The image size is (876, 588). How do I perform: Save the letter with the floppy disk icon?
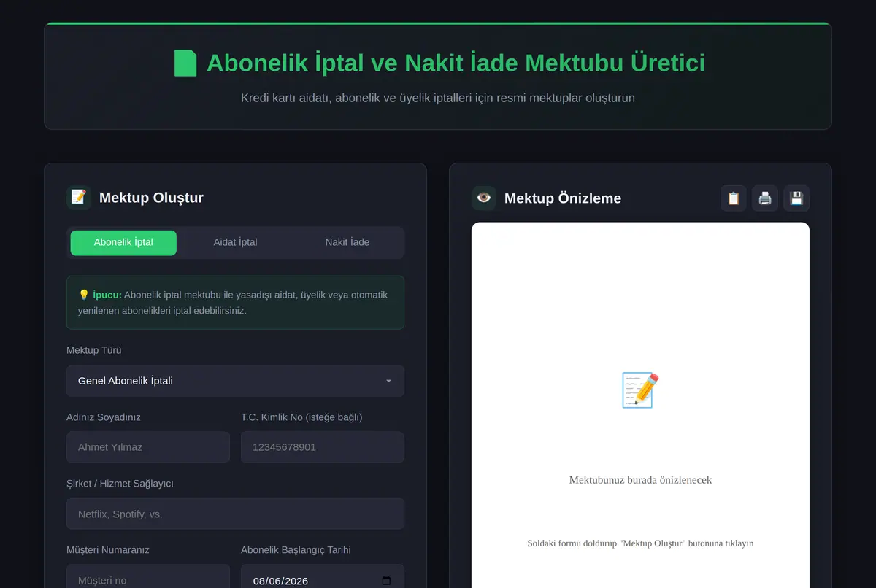tap(796, 198)
